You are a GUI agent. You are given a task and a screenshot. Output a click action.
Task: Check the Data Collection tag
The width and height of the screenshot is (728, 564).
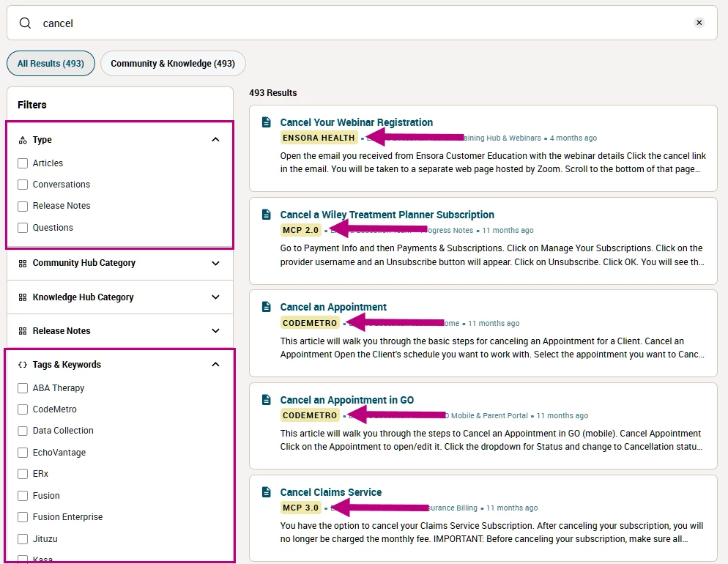click(x=22, y=431)
